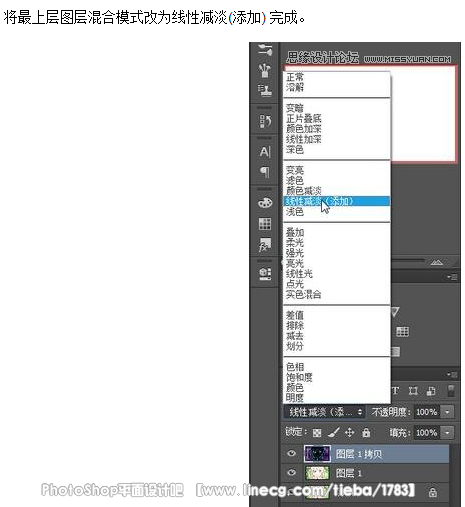Choose 差值 blend mode
Viewport: 465px width, 507px height.
point(295,315)
